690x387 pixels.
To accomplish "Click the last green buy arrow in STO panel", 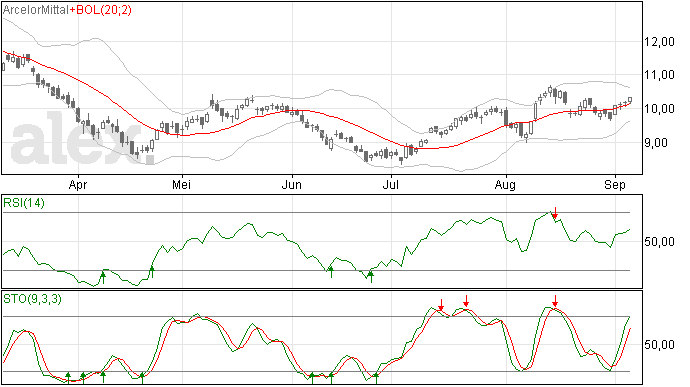I will pos(376,378).
